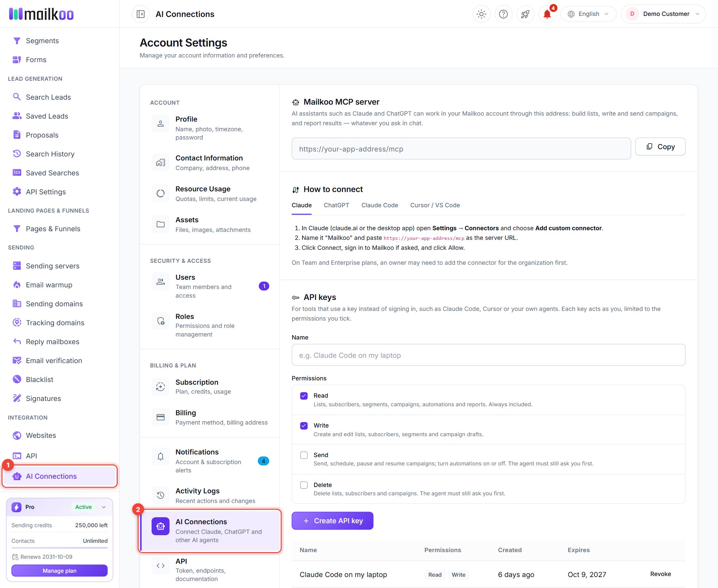
Task: Click Create API key button
Action: tap(332, 521)
